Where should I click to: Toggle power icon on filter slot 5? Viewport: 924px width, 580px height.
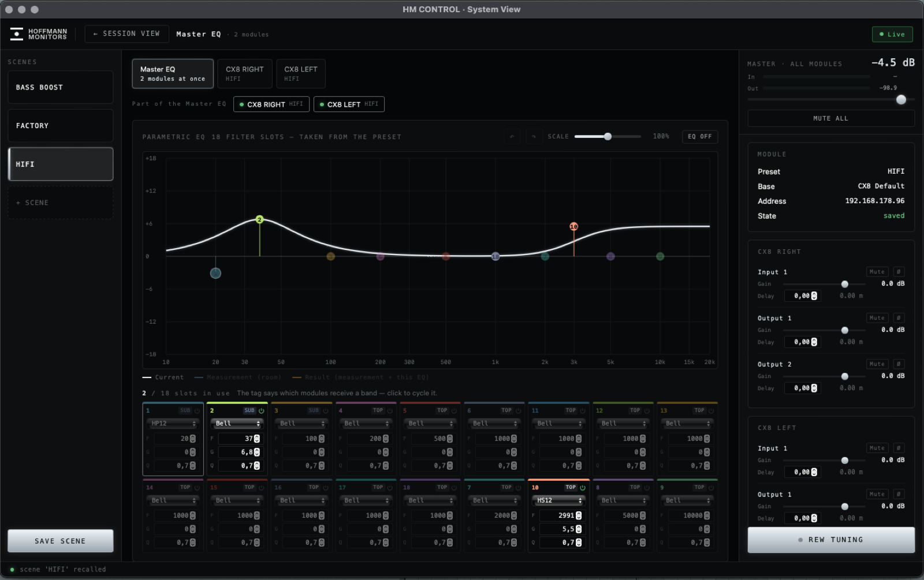454,411
